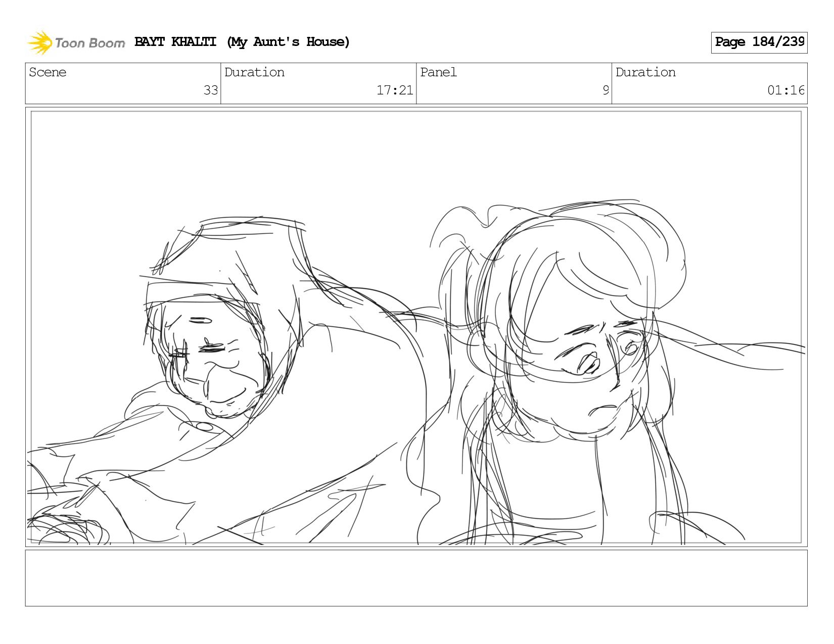Click the Toon Boom logo
This screenshot has width=834, height=644.
tap(76, 42)
